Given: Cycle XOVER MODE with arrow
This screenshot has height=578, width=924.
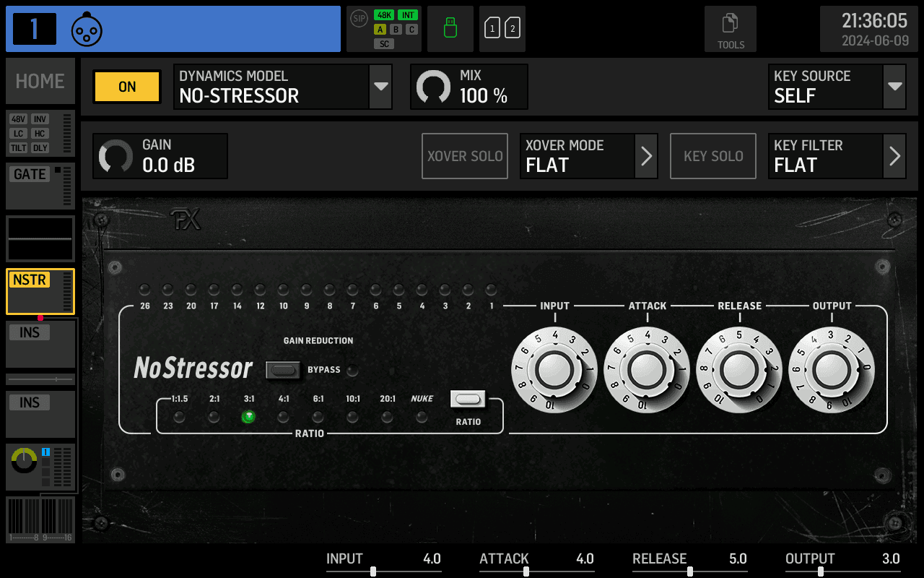Looking at the screenshot, I should 646,156.
